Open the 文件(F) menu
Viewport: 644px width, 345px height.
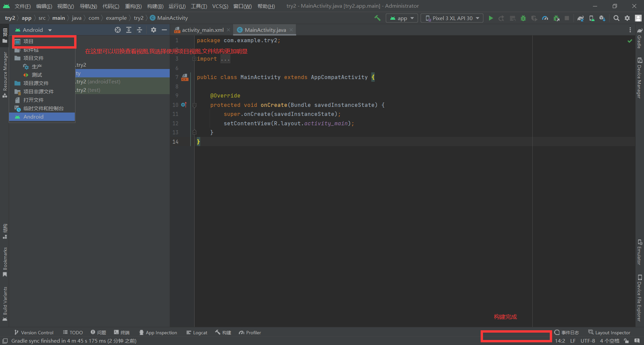coord(22,6)
